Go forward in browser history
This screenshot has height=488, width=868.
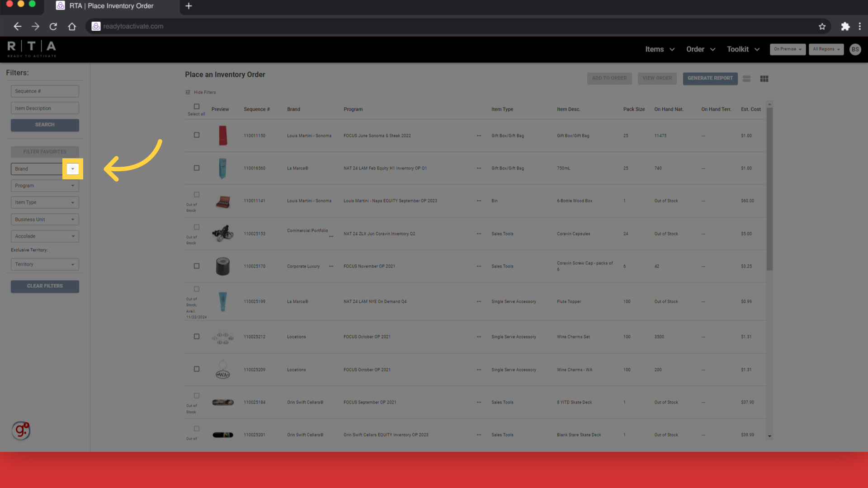coord(35,26)
